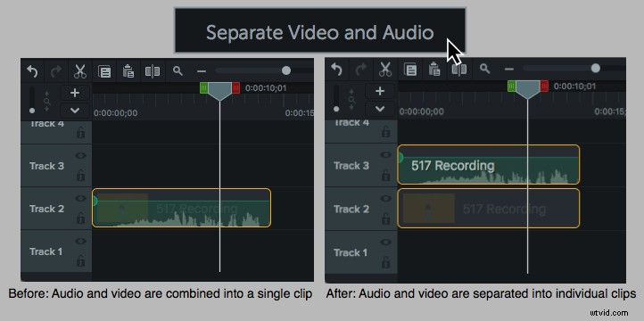This screenshot has height=321, width=644.
Task: Ruler label 0:00:00;00 in After timeline
Action: 422,111
